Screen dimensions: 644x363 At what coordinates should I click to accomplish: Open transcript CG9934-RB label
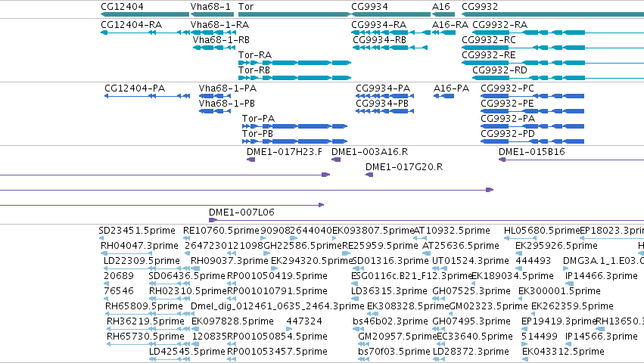(x=379, y=40)
